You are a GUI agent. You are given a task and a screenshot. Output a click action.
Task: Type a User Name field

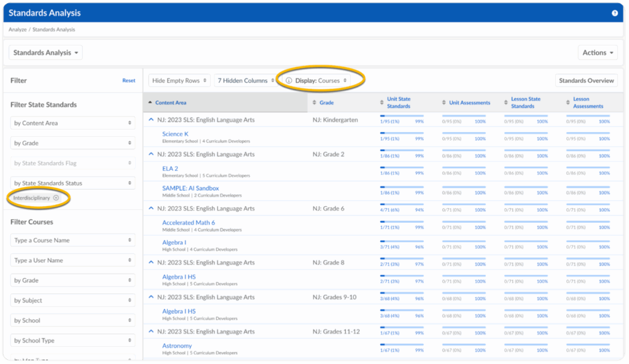[x=72, y=260]
